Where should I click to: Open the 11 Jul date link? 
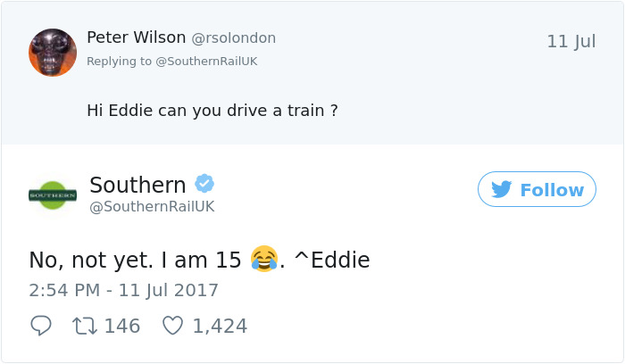tap(571, 42)
